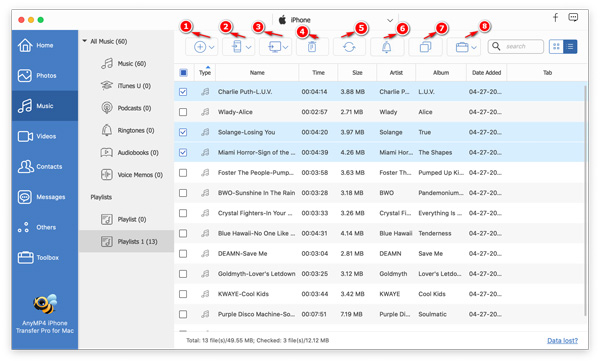
Task: Open Toolbox in the sidebar
Action: (x=44, y=257)
